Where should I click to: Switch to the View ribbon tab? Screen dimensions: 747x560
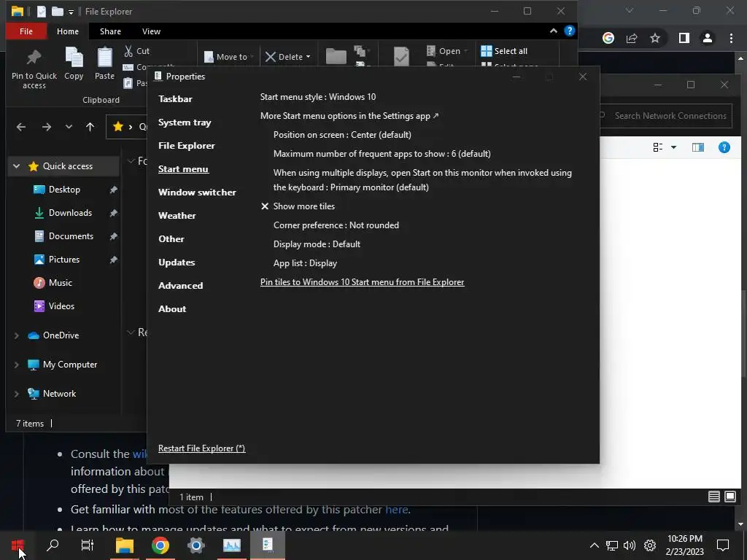tap(151, 31)
